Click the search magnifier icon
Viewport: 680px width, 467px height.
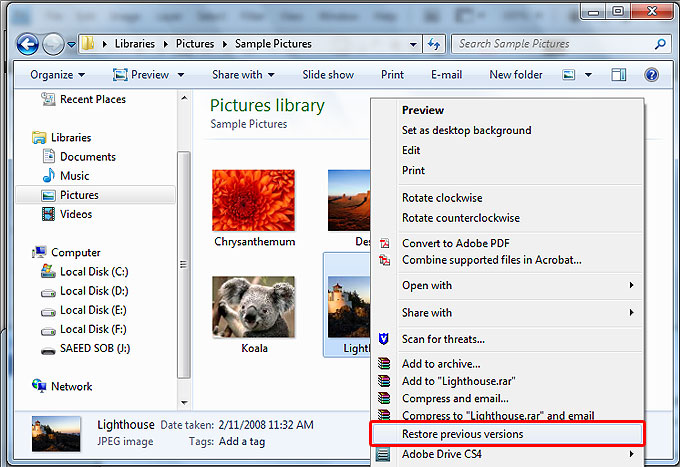[x=660, y=44]
